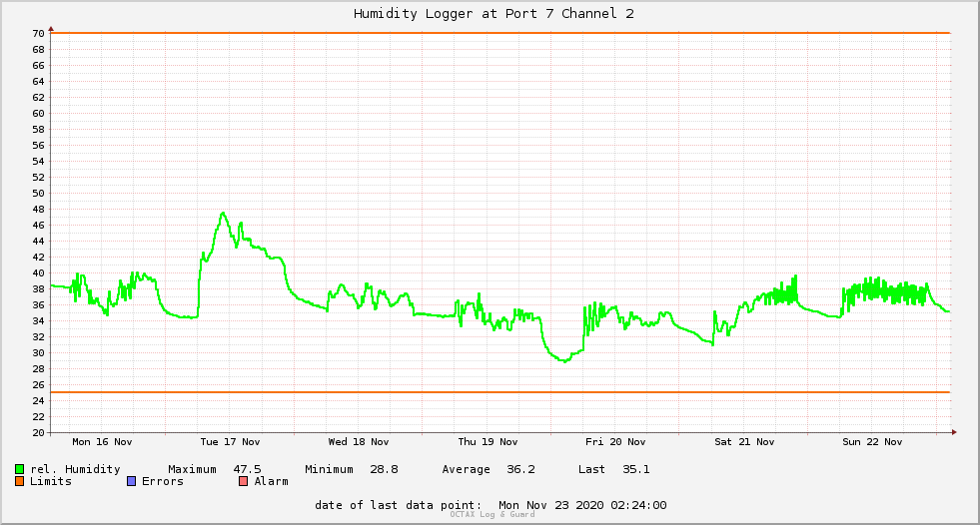
Task: Click the timestamp 'Mon Nov 23 2020 02:24:00'
Action: 582,505
